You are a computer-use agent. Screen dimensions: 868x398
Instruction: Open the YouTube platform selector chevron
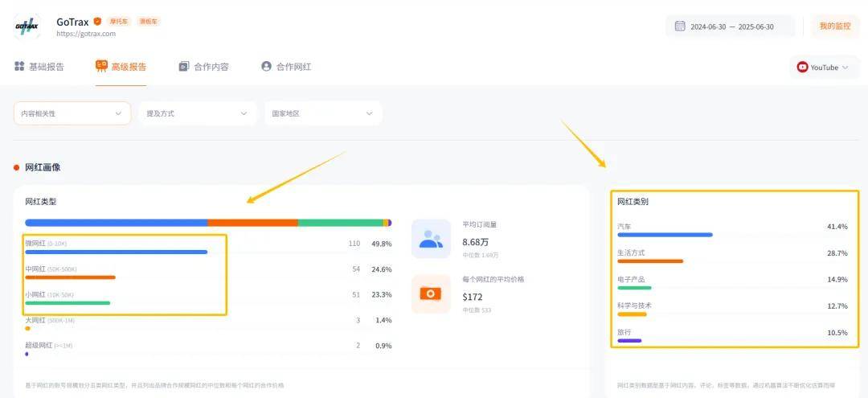click(x=845, y=68)
